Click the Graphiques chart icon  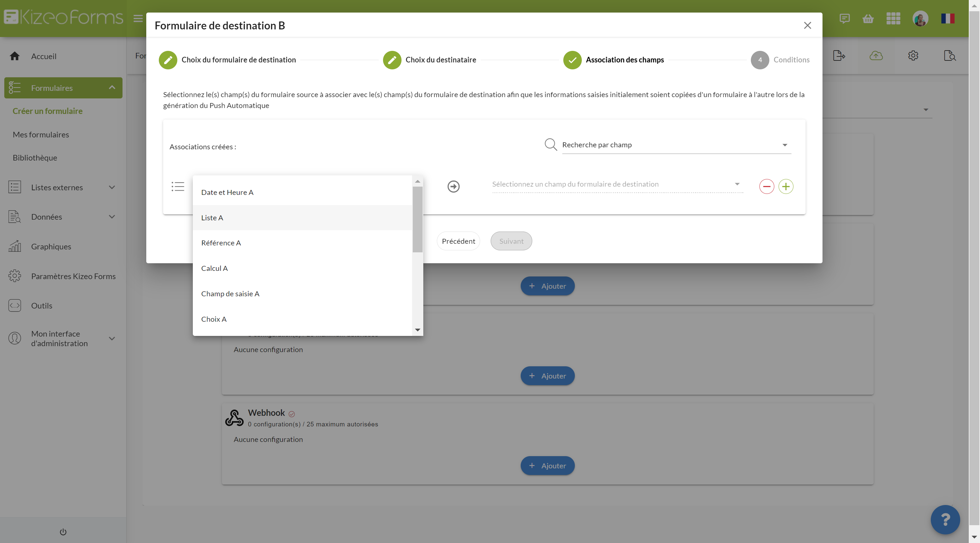[15, 246]
